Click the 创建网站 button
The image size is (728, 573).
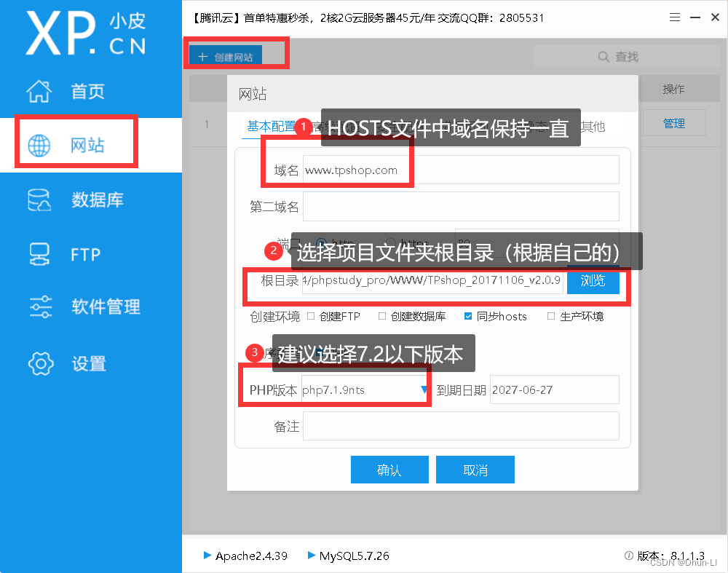pos(226,57)
